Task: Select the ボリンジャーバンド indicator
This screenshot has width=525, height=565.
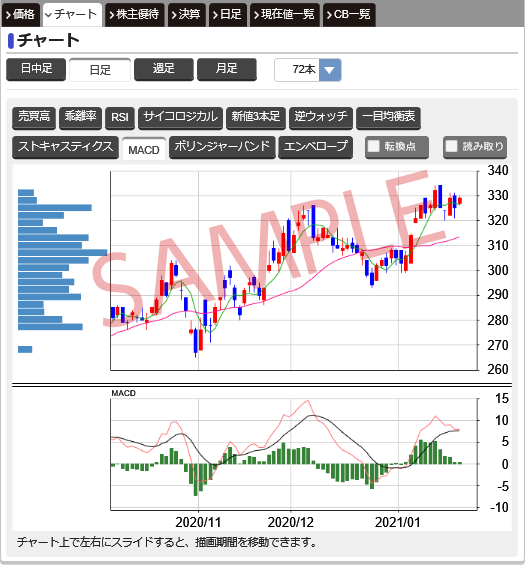Action: (222, 147)
